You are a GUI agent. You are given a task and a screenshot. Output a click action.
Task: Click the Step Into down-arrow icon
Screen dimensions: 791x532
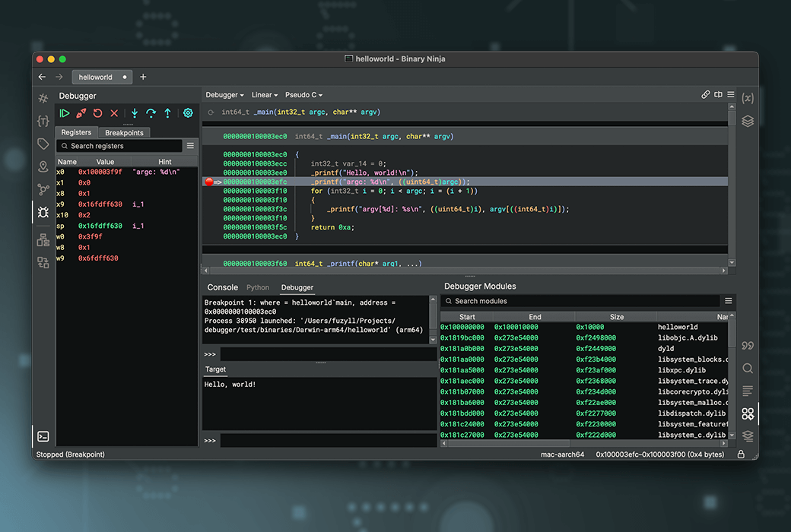coord(135,113)
